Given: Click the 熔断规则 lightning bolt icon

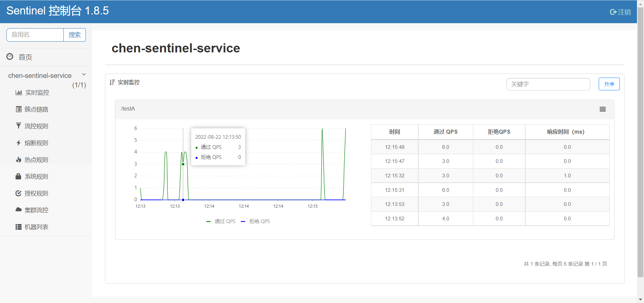Looking at the screenshot, I should 18,143.
